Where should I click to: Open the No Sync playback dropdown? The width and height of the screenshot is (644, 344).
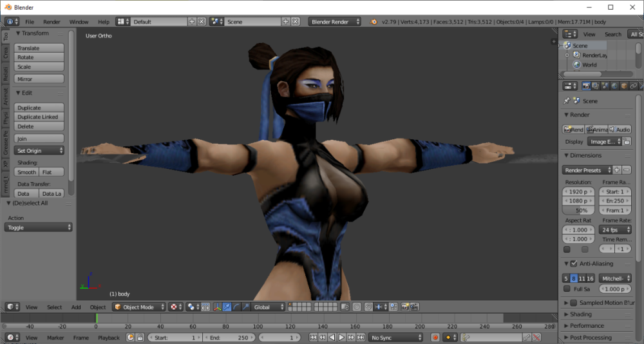coord(396,338)
